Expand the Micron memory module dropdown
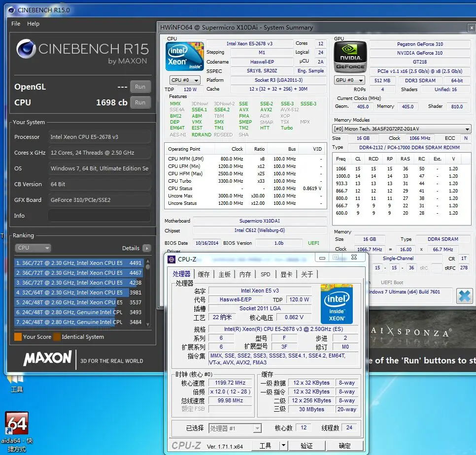The image size is (476, 455). 402,129
